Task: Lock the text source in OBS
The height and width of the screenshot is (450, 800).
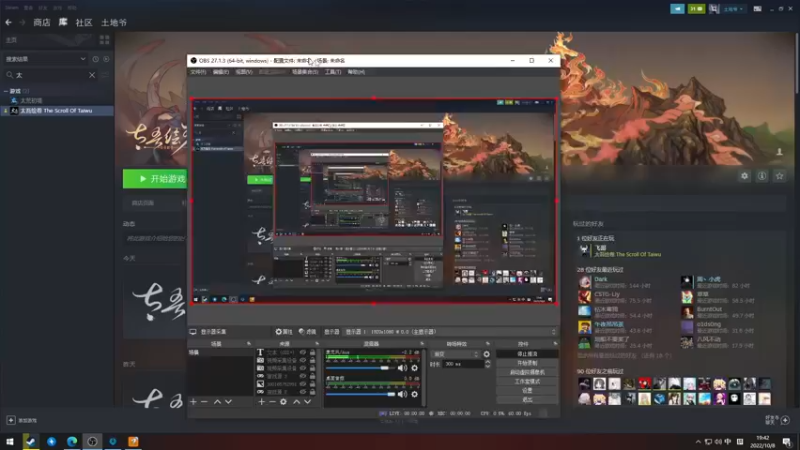Action: 312,352
